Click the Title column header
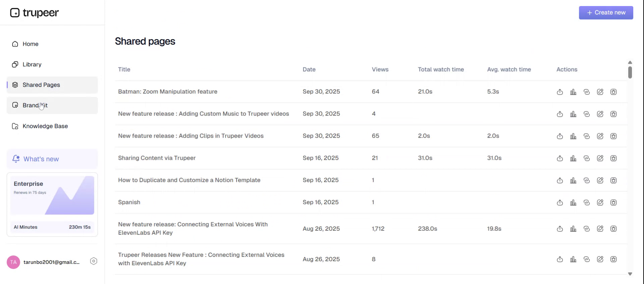Screen dimensions: 644x284 pos(124,69)
